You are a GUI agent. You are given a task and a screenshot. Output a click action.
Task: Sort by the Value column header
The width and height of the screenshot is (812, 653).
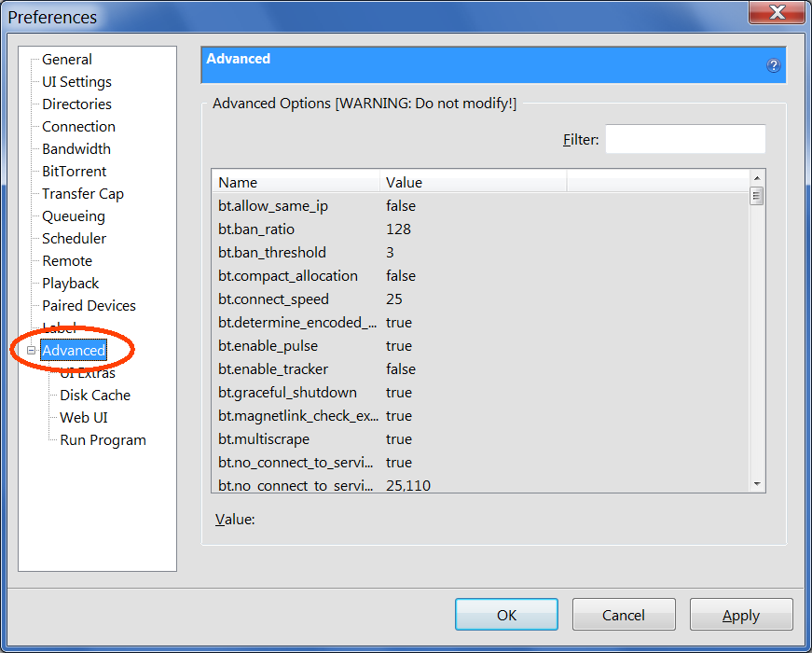pyautogui.click(x=474, y=183)
